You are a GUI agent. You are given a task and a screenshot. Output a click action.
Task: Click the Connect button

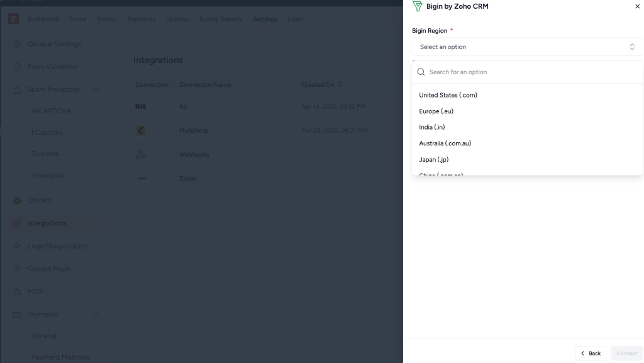(627, 353)
